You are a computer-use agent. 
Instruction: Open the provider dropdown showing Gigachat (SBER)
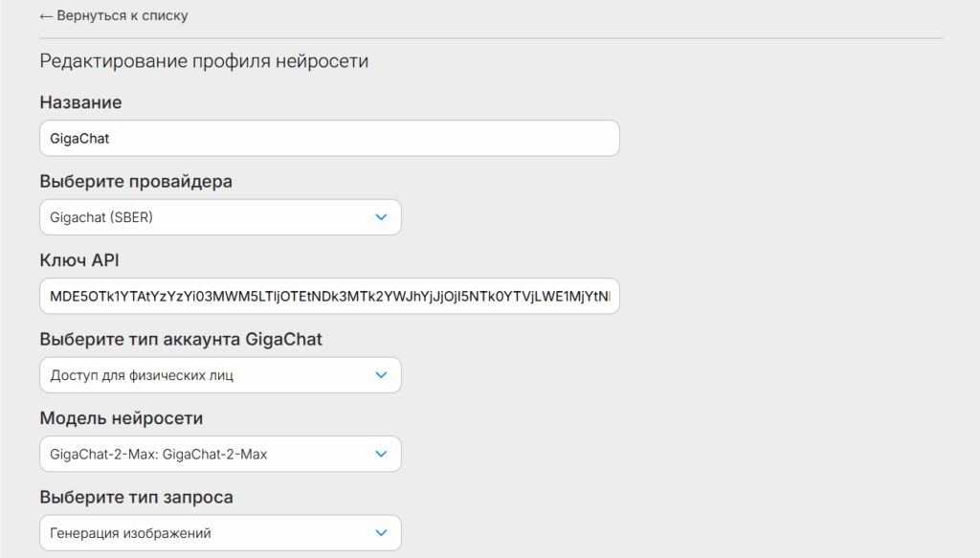[220, 217]
